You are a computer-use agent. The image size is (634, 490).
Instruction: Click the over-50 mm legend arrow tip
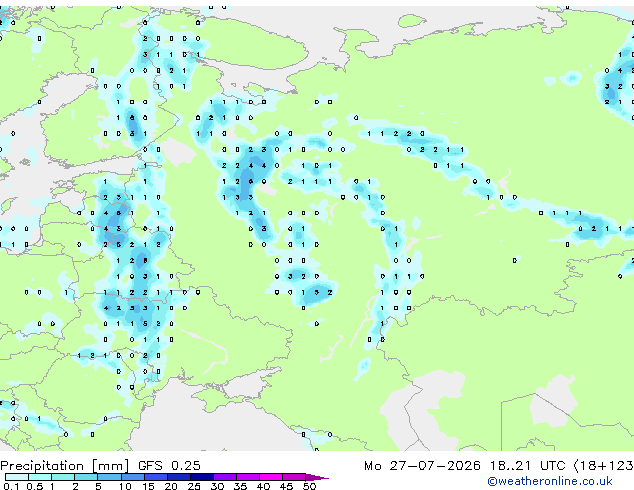(317, 477)
